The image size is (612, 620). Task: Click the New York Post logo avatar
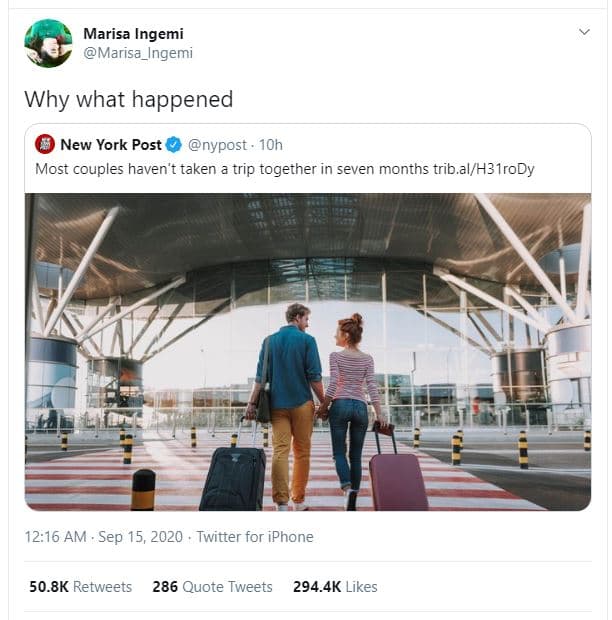[44, 145]
